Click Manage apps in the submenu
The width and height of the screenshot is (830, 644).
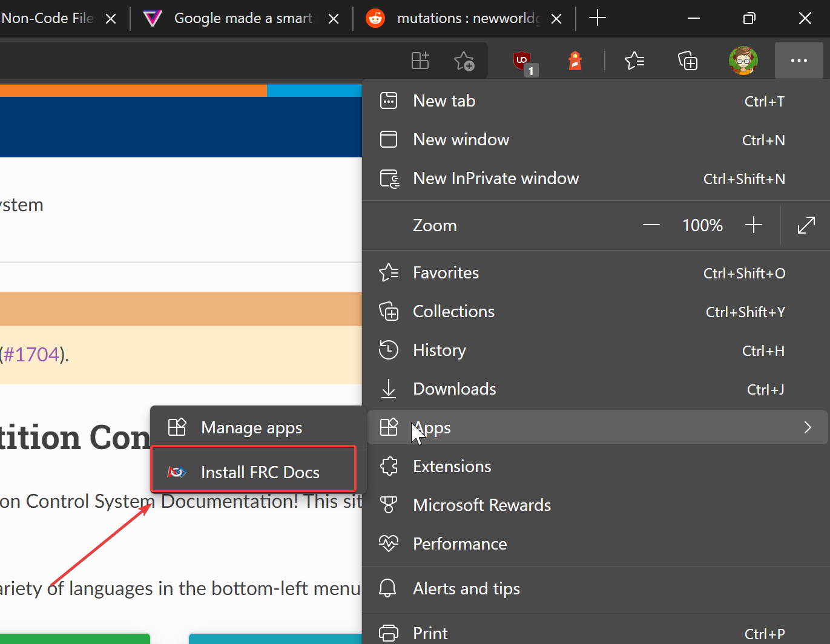tap(251, 427)
